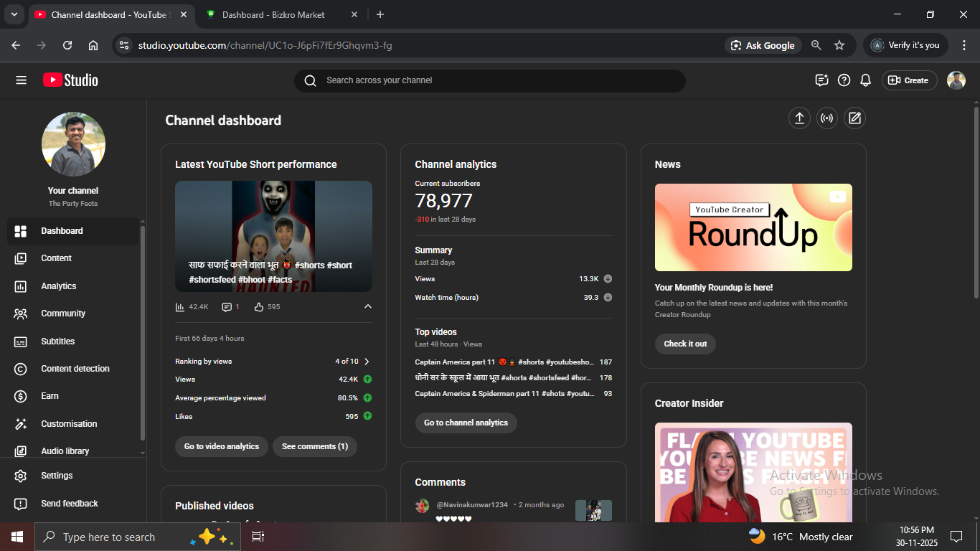
Task: Open the Help question mark icon
Action: click(844, 80)
